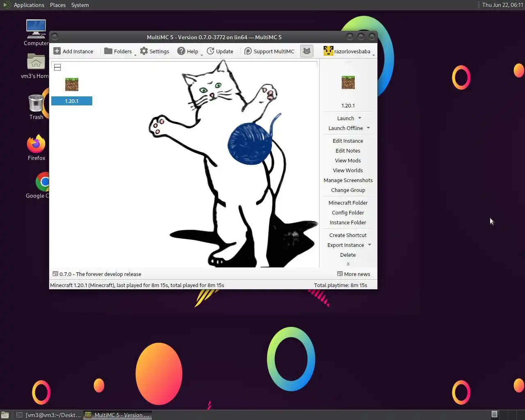This screenshot has height=420, width=525.
Task: Click the Update refresh button
Action: point(220,51)
